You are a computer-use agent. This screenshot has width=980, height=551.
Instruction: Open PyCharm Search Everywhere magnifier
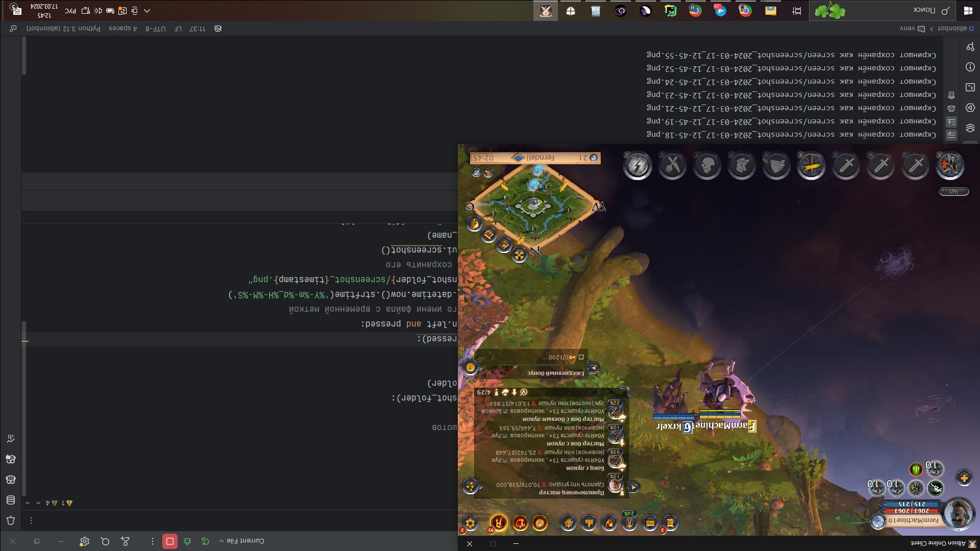coord(105,541)
